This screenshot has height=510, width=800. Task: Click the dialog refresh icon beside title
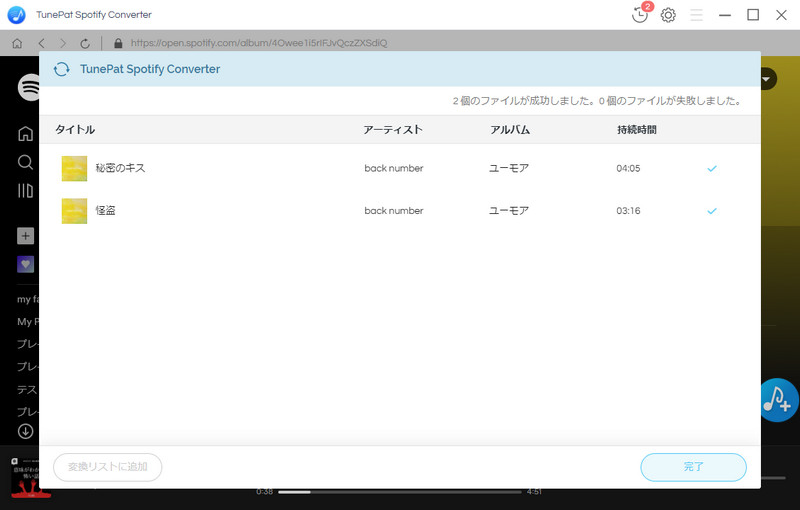point(62,69)
